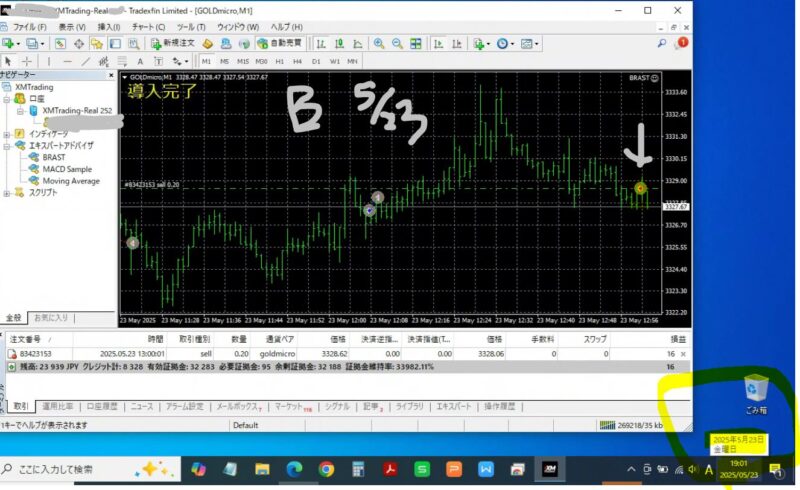Switch to M5 timeframe
Screen dimensions: 800x490
tap(224, 61)
